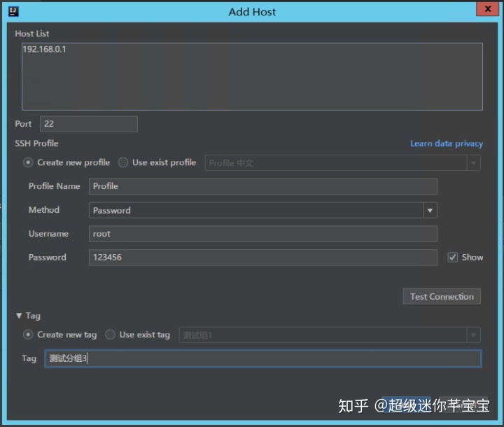Click the Username field containing root
This screenshot has height=427, width=504.
coord(263,234)
